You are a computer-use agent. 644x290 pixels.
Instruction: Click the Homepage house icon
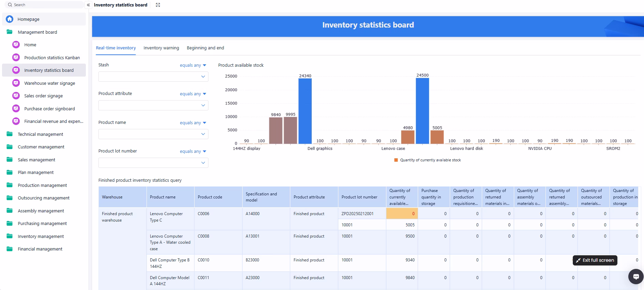click(10, 19)
